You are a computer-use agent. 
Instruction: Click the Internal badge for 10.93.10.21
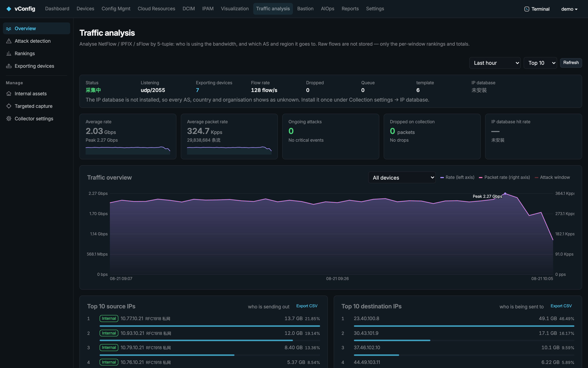(x=109, y=333)
